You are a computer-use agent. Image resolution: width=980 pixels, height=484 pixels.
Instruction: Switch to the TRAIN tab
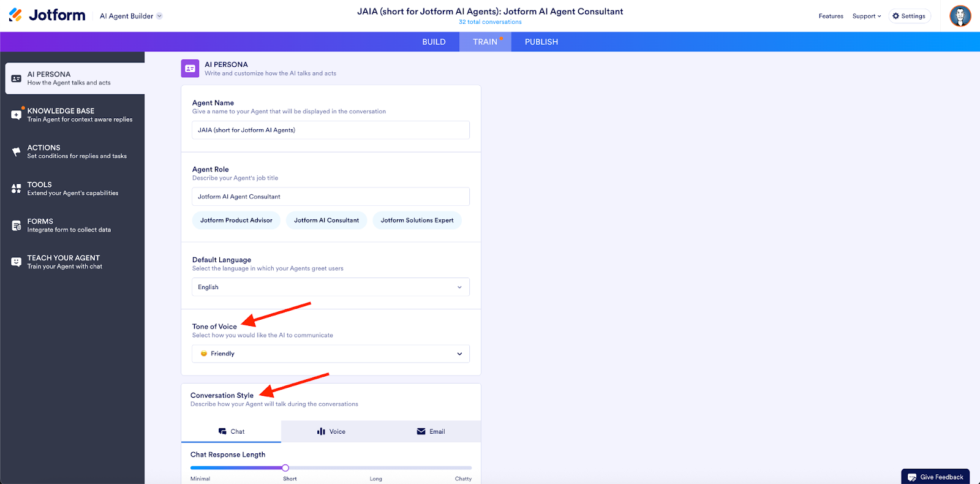[485, 42]
